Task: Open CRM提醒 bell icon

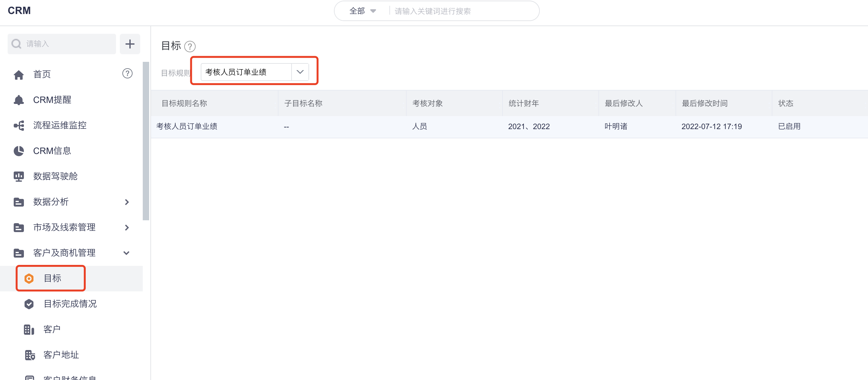Action: [x=19, y=100]
